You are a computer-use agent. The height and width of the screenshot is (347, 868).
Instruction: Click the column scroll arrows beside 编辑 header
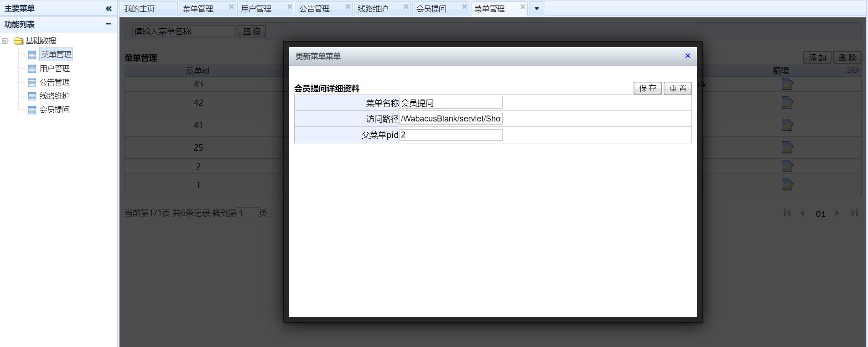coord(852,70)
